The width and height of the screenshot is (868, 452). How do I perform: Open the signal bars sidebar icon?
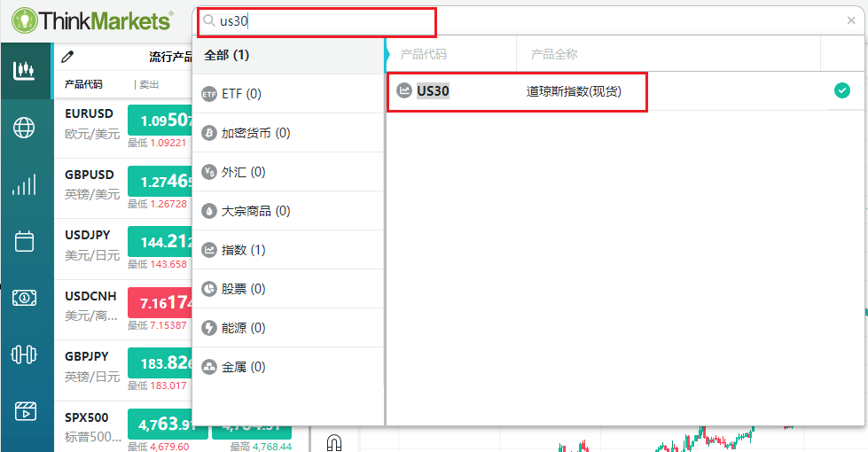(x=24, y=184)
